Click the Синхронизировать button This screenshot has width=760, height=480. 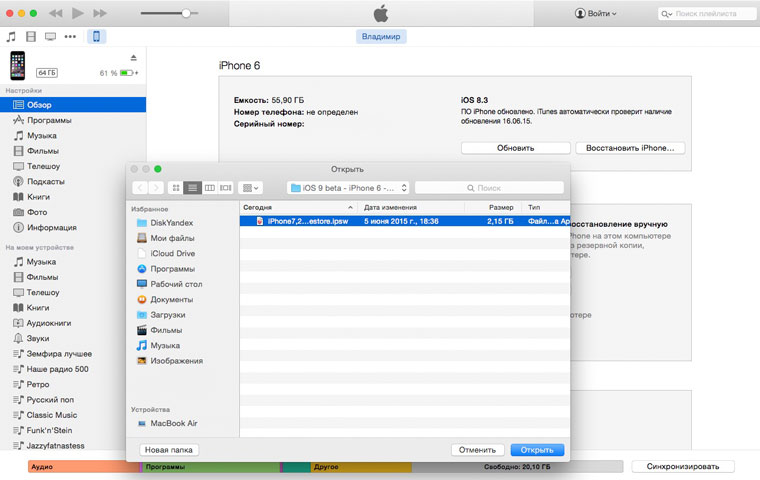click(682, 466)
